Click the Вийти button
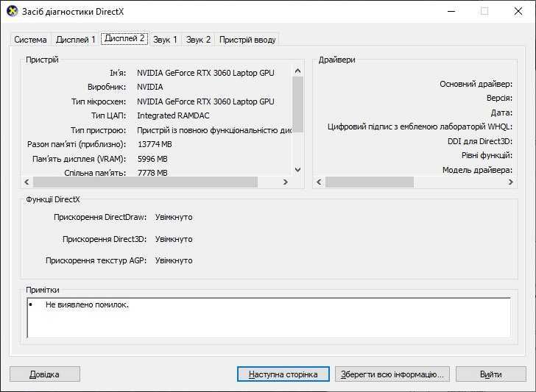Image resolution: width=536 pixels, height=392 pixels. coord(491,374)
